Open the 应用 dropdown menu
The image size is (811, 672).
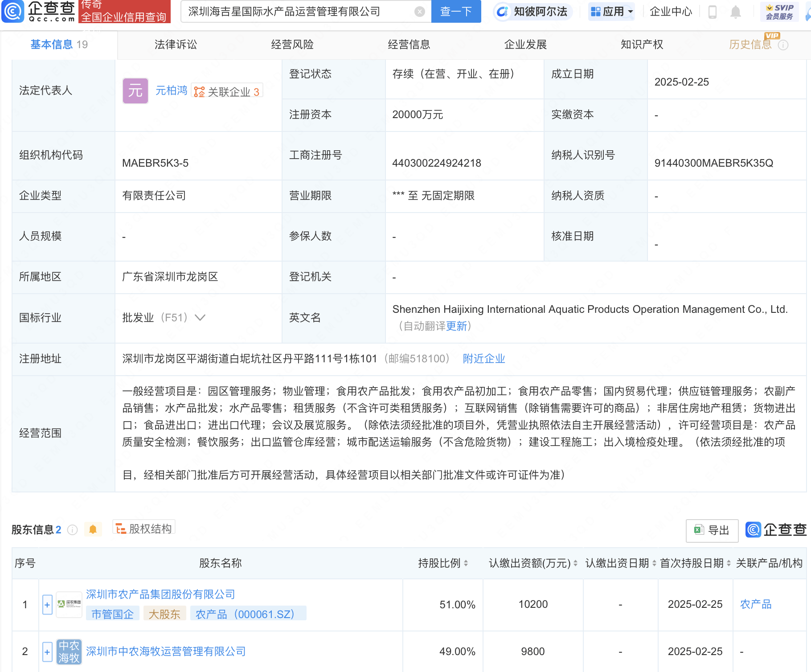point(611,12)
